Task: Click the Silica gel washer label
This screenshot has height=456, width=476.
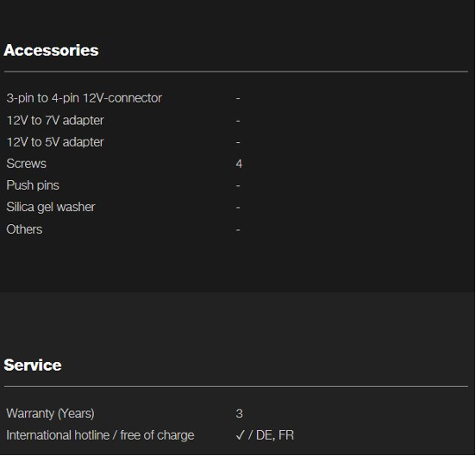Action: tap(51, 207)
